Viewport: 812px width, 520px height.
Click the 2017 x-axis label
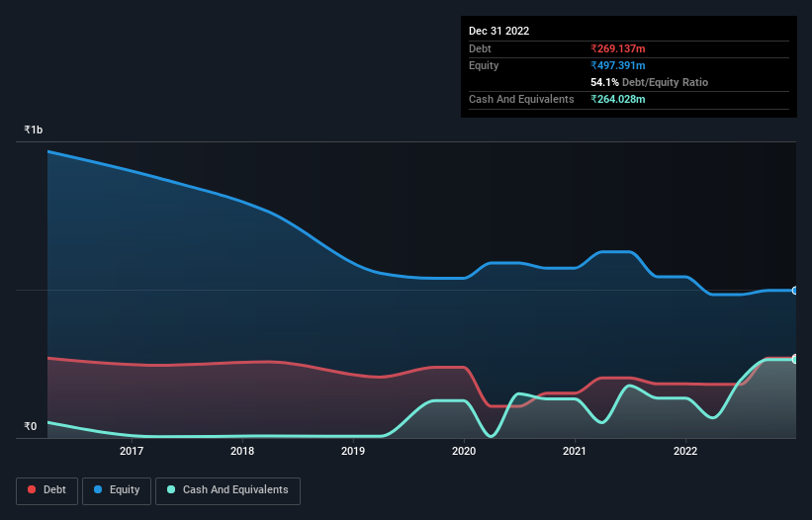pyautogui.click(x=132, y=451)
